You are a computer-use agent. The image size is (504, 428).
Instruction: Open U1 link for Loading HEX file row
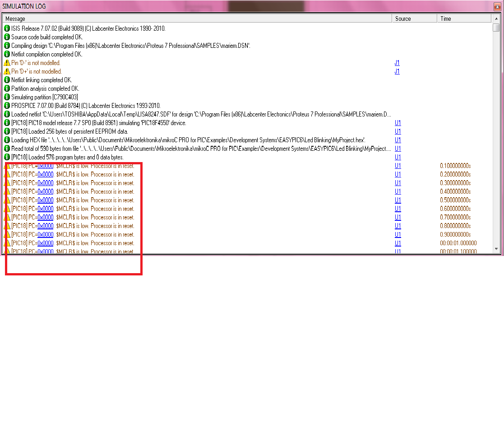pyautogui.click(x=398, y=140)
